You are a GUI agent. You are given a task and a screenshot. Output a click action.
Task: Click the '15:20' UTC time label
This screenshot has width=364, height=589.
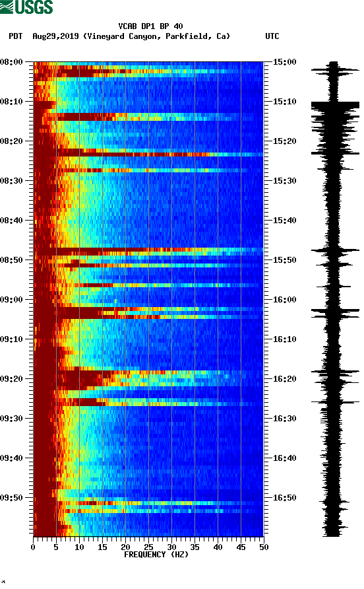coord(284,141)
